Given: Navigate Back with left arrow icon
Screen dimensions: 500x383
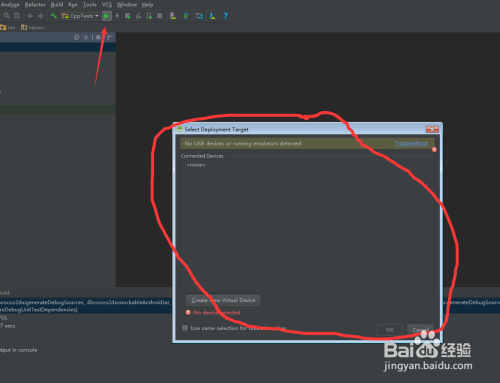Looking at the screenshot, I should pos(30,16).
